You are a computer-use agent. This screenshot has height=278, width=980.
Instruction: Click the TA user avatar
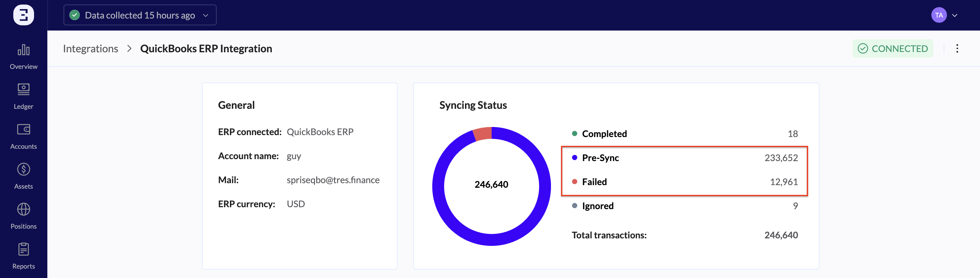coord(938,15)
